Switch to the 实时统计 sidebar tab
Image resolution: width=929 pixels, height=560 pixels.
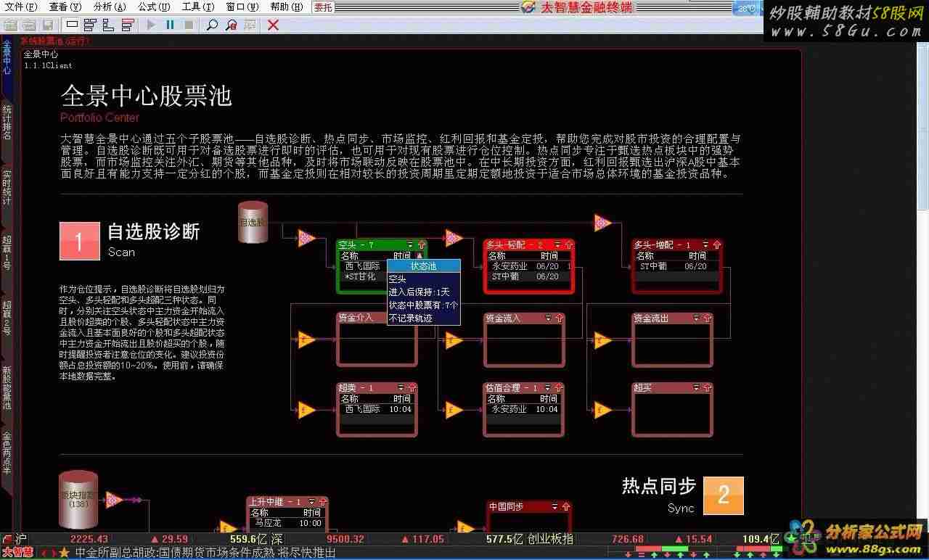tap(7, 188)
